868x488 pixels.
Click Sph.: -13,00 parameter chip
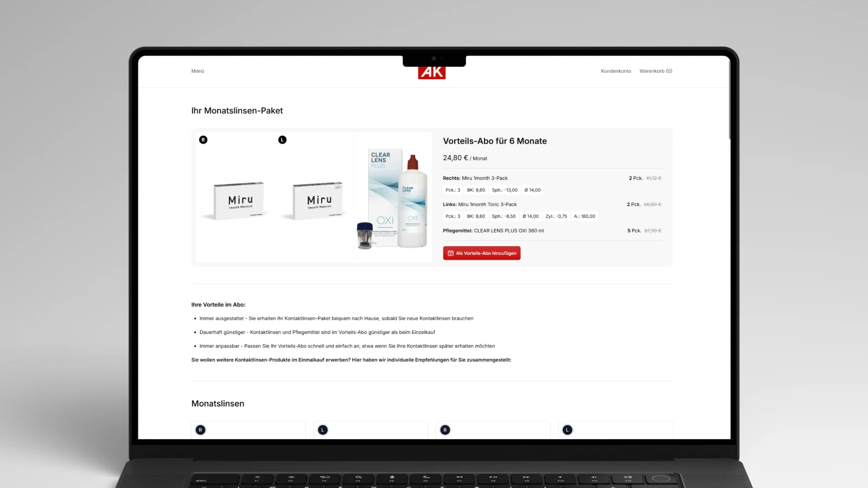pyautogui.click(x=505, y=190)
